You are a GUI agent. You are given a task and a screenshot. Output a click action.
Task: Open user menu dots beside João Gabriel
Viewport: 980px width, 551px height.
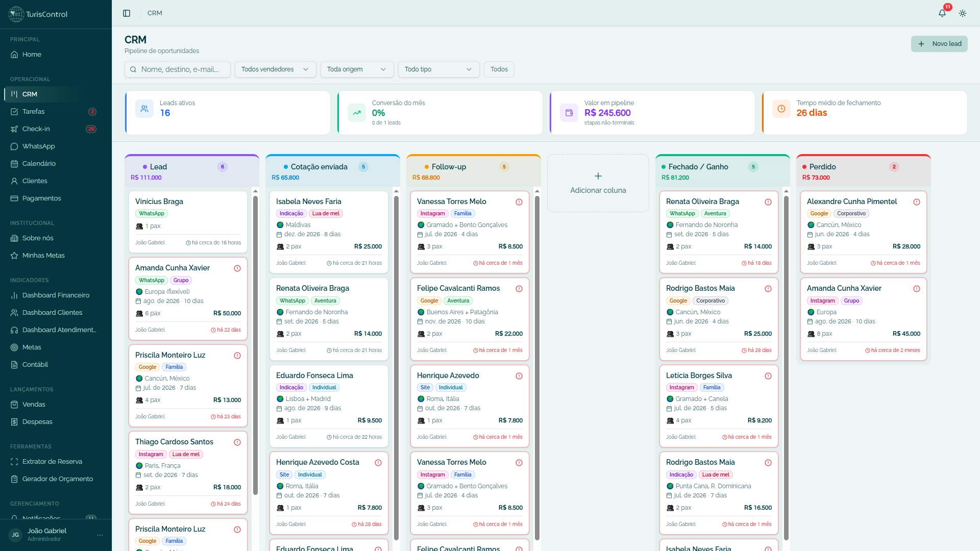(x=100, y=535)
